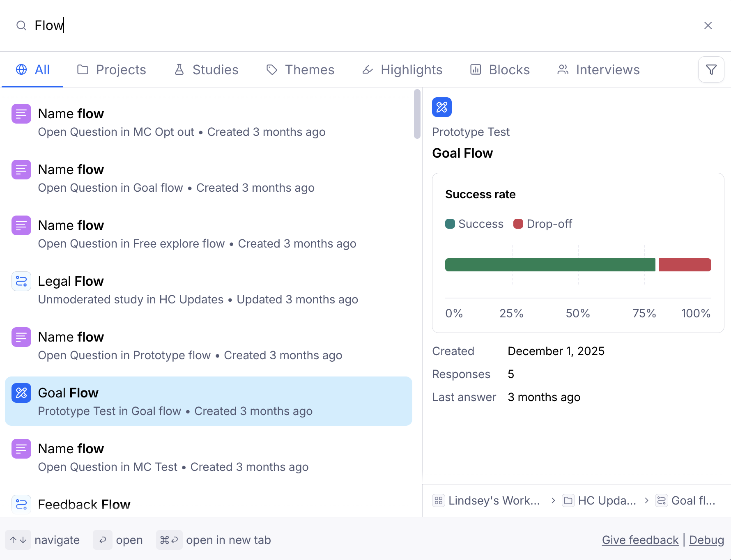Click open-question icon for MC Opt out result
731x560 pixels.
coord(21,114)
